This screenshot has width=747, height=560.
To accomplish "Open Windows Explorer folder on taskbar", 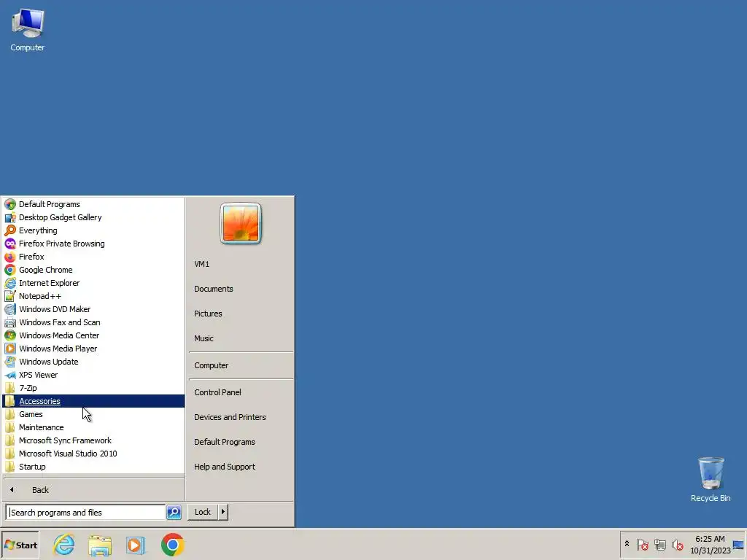I will click(100, 545).
